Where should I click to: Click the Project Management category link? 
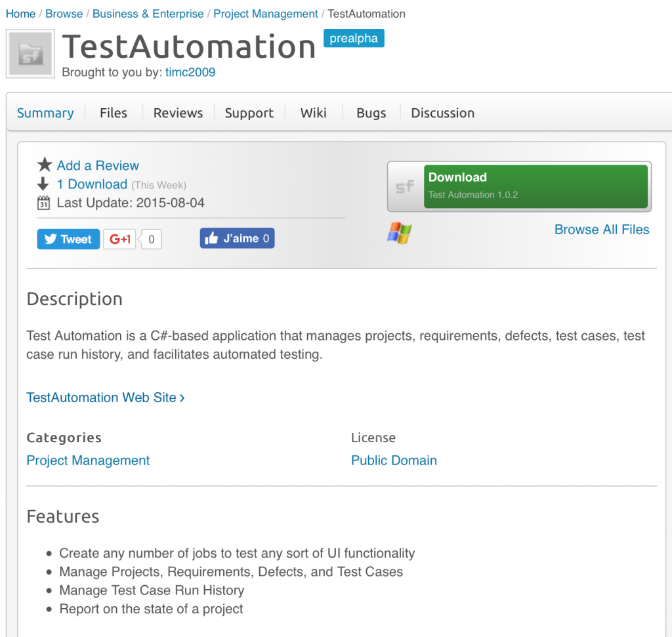[x=88, y=460]
